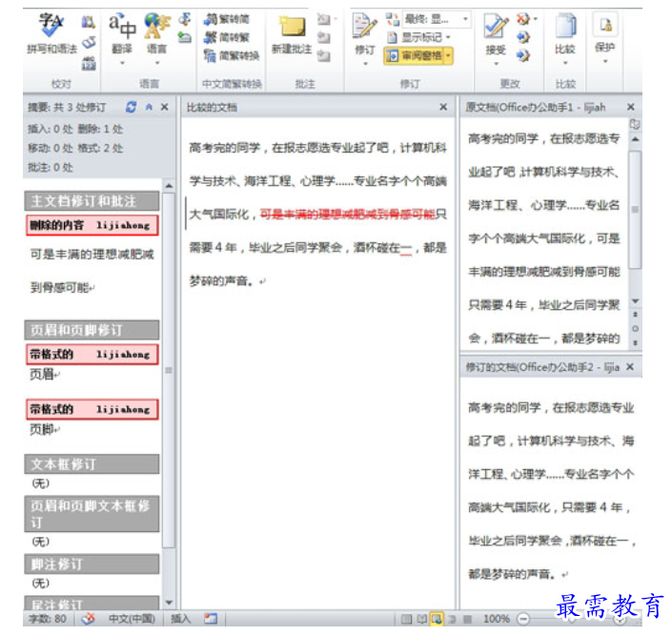The width and height of the screenshot is (672, 636).
Task: Open 最终: 显... display for review dropdown
Action: pyautogui.click(x=437, y=19)
